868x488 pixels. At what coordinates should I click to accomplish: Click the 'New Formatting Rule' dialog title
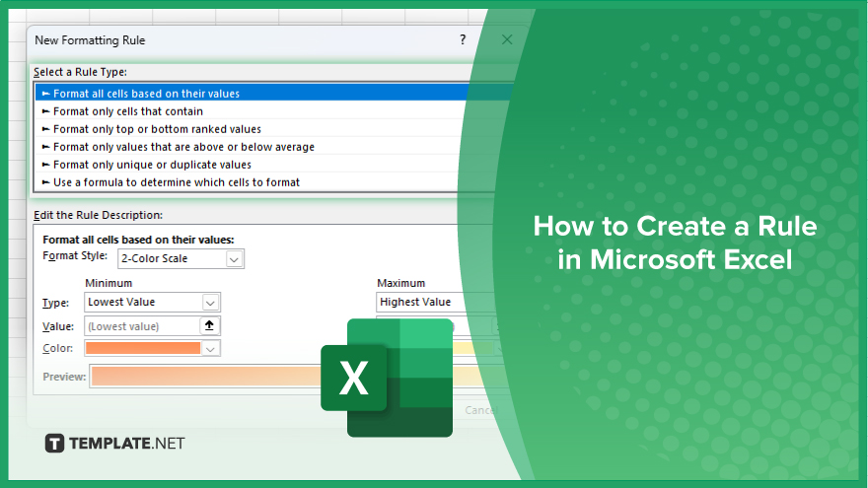coord(90,40)
